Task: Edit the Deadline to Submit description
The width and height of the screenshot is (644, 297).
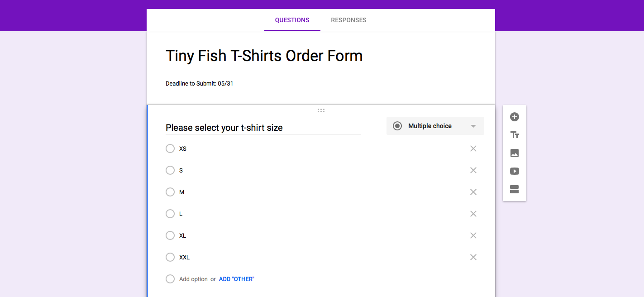Action: (x=200, y=84)
